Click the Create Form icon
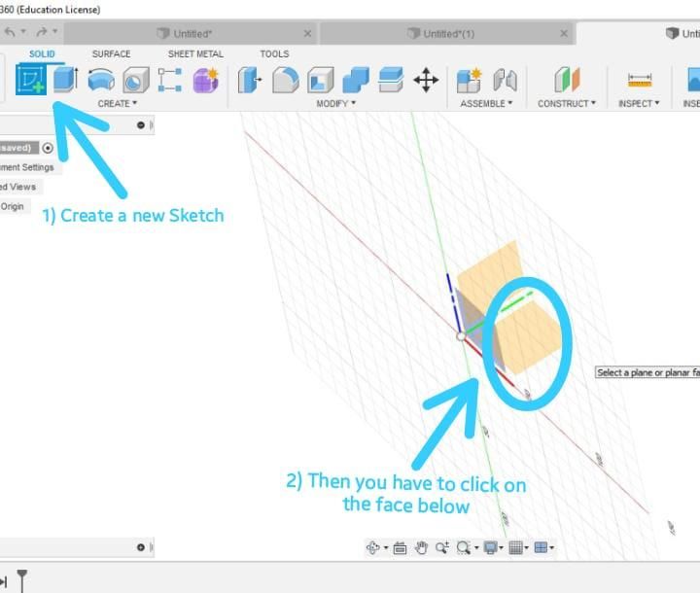Viewport: 700px width, 593px height. (206, 80)
